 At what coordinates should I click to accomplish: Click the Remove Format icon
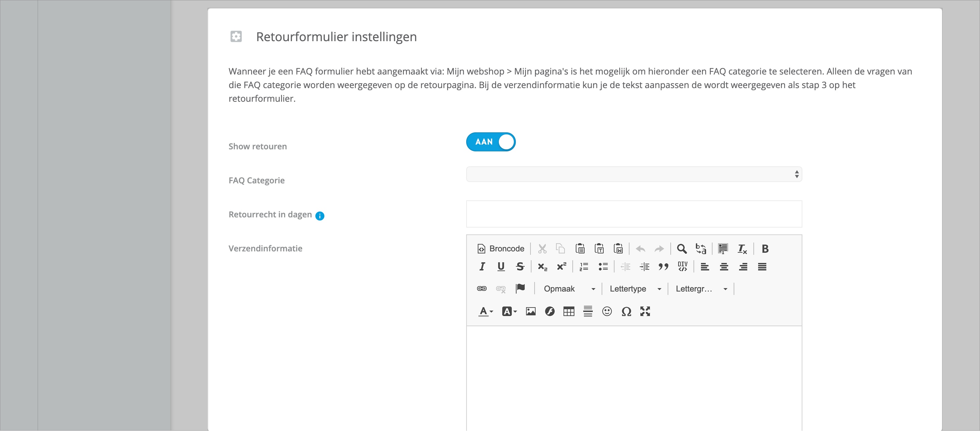[742, 248]
